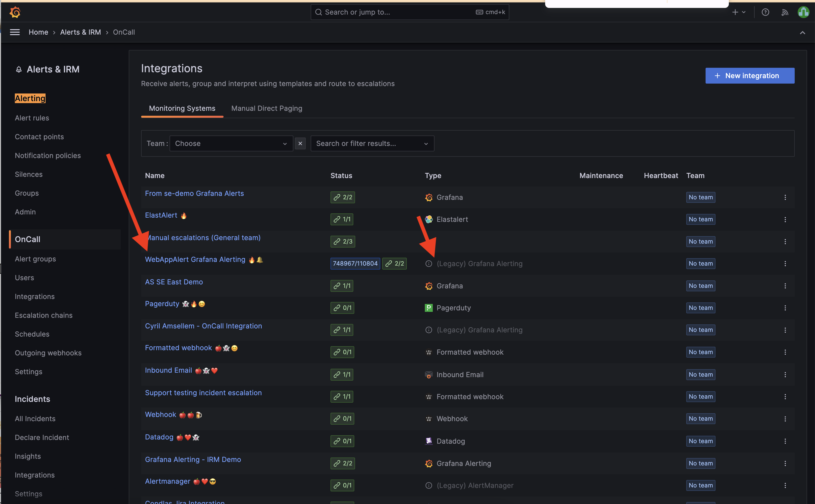Switch to Manual Direct Paging tab
Viewport: 815px width, 504px height.
pyautogui.click(x=267, y=108)
